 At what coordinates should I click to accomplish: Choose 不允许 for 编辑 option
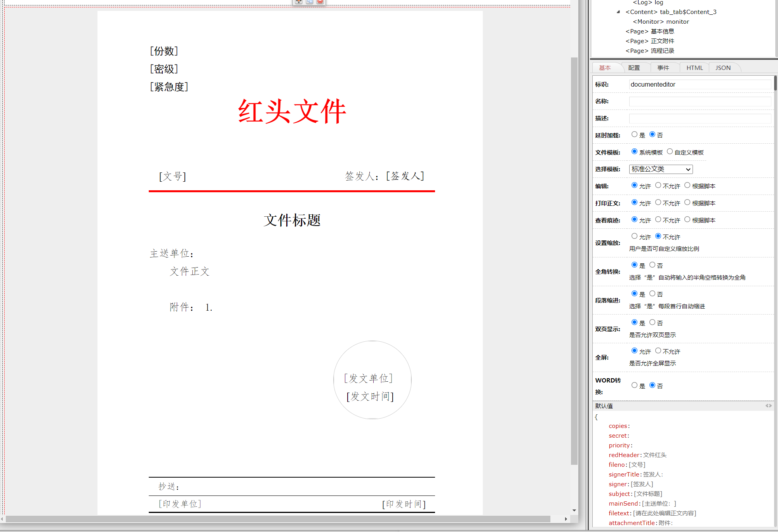(x=658, y=185)
